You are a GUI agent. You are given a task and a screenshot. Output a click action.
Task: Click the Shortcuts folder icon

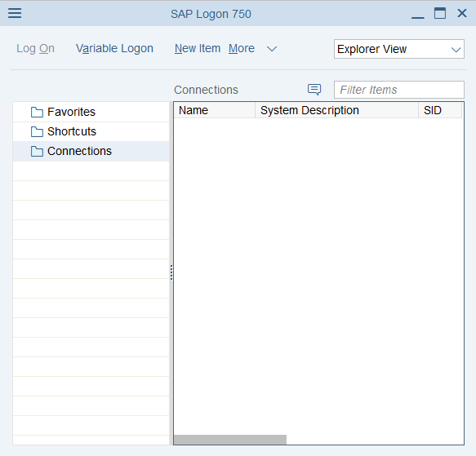37,131
